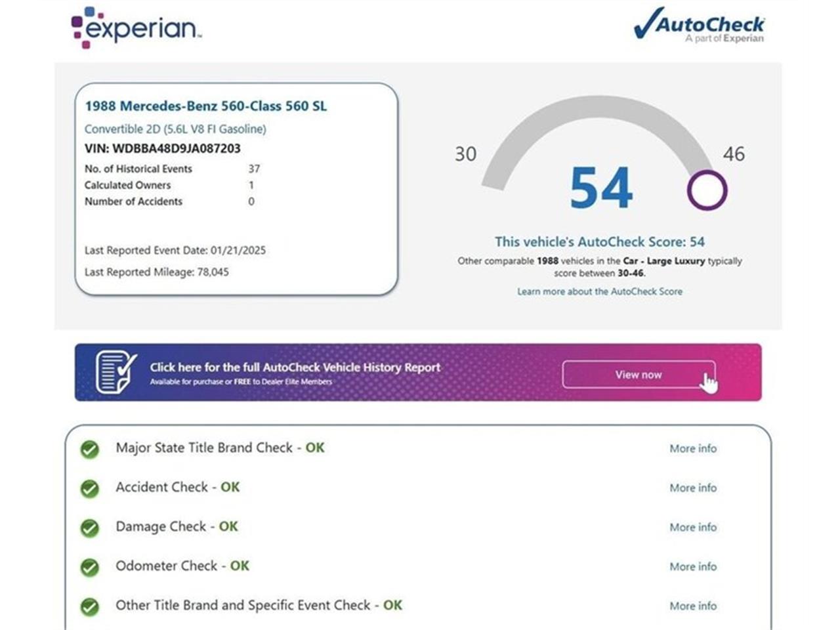The height and width of the screenshot is (630, 840).
Task: Click green checkmark beside Odometer Check
Action: point(90,568)
